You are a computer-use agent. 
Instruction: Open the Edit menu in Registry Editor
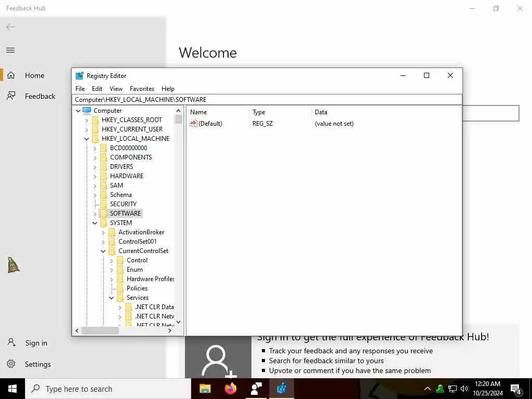click(97, 88)
